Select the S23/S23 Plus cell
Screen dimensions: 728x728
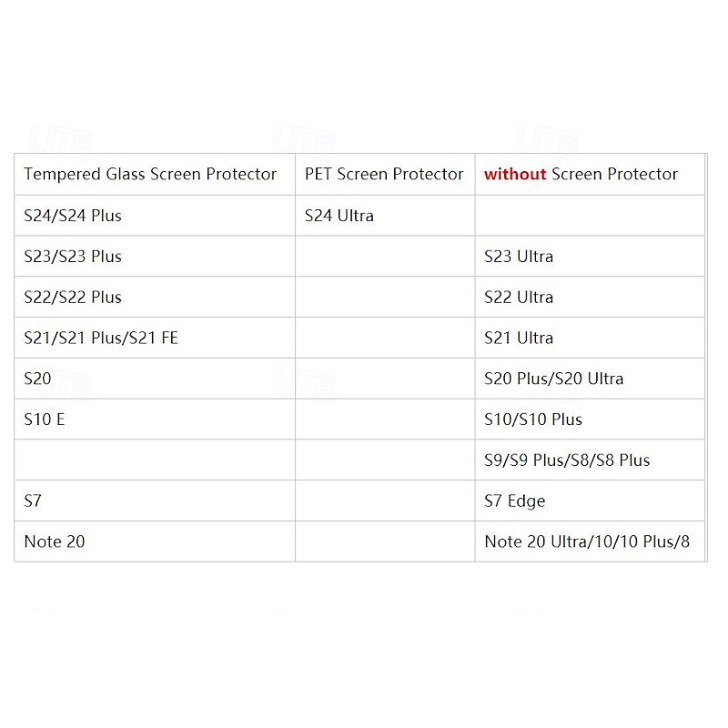pos(73,257)
